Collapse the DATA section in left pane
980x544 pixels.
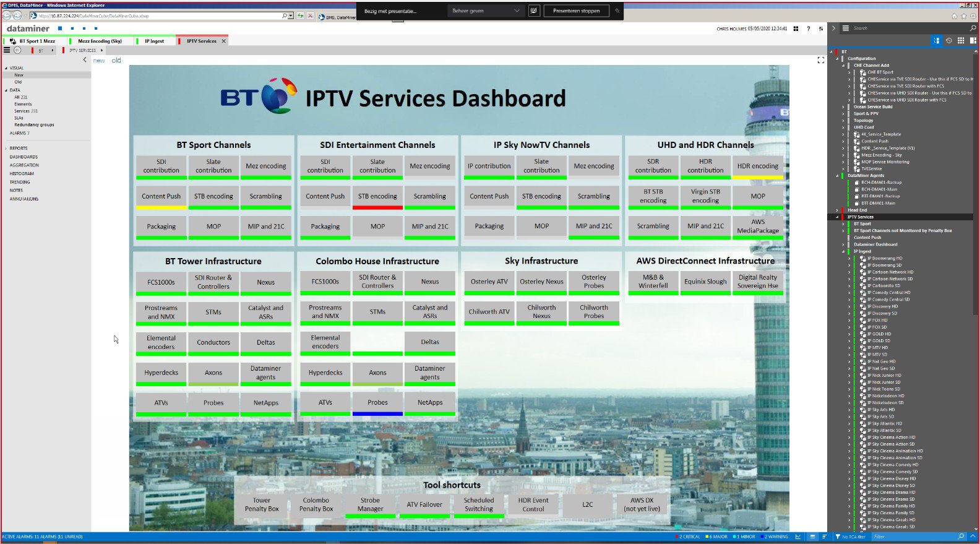6,90
